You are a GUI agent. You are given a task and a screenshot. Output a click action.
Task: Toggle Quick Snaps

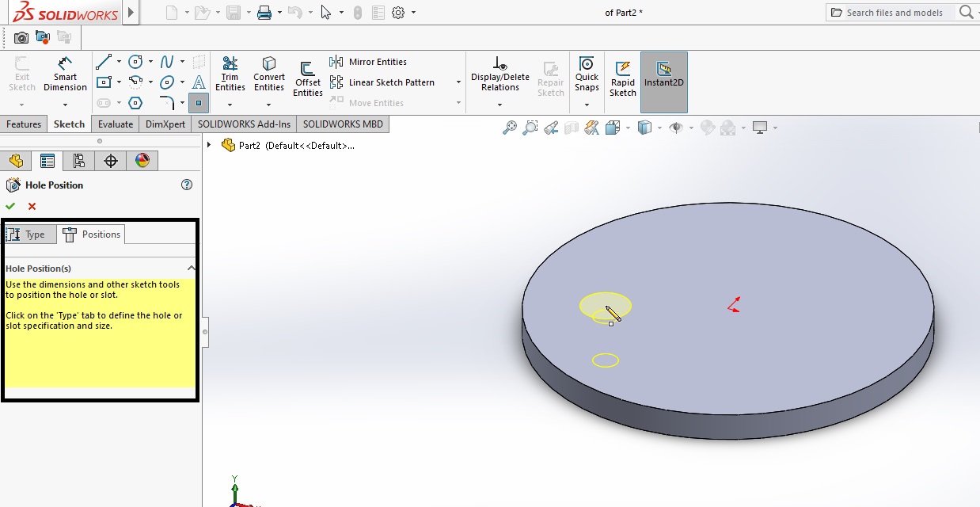(x=586, y=75)
